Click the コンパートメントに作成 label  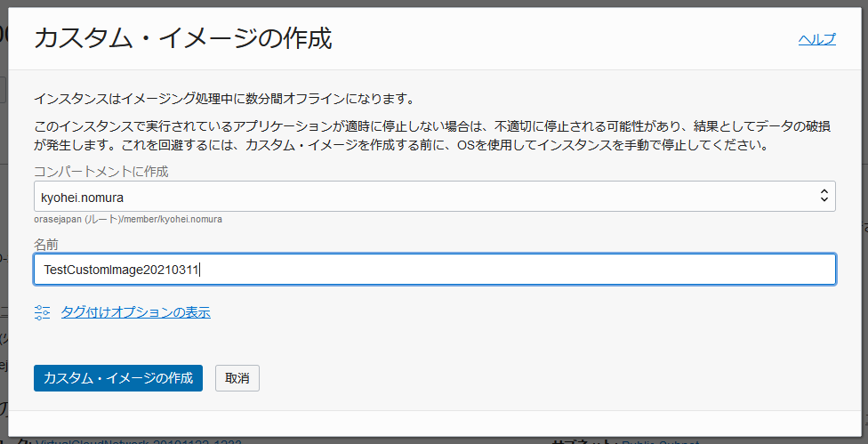point(100,171)
